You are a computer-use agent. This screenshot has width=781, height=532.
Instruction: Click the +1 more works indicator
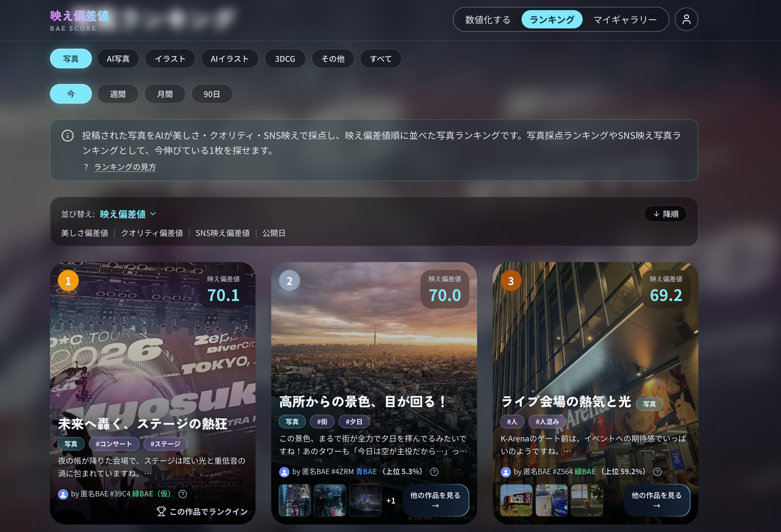click(x=391, y=501)
